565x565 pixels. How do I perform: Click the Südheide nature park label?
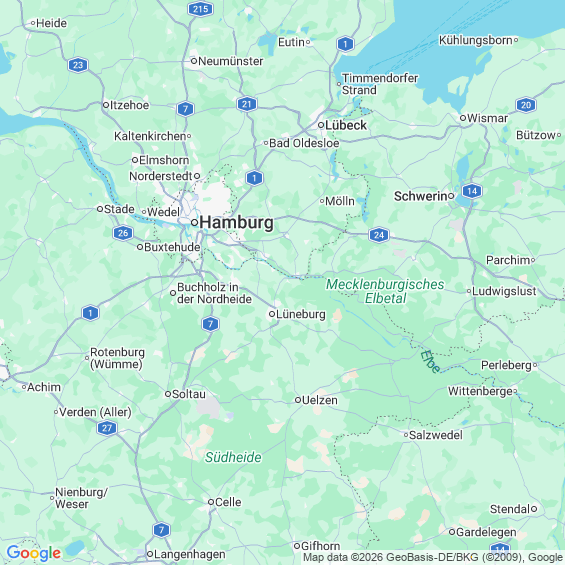[233, 457]
